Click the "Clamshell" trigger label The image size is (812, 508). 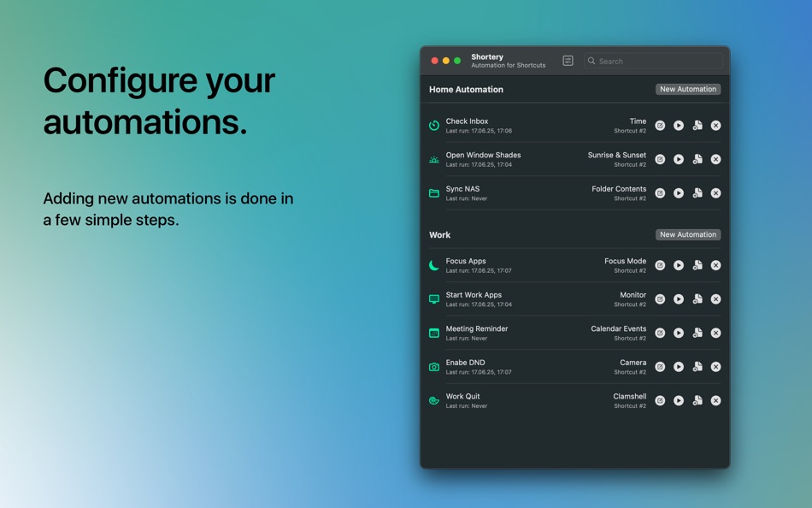click(630, 396)
